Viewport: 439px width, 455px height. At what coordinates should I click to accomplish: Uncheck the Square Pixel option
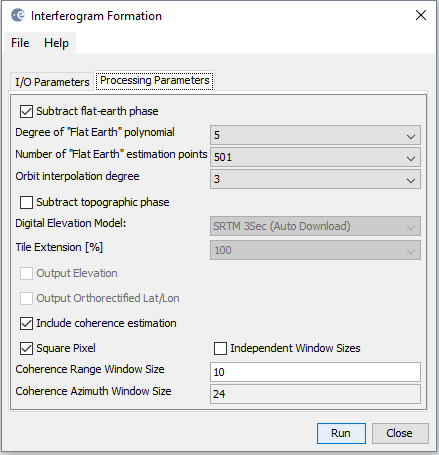pos(26,348)
